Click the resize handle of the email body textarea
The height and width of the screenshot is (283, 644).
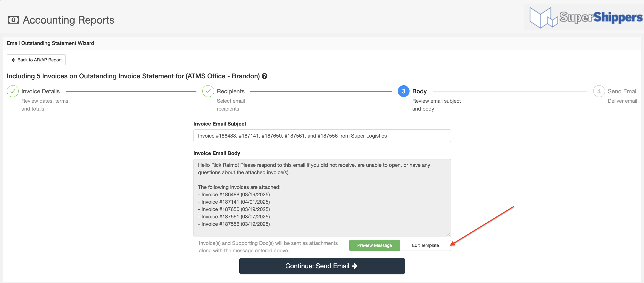(x=448, y=235)
